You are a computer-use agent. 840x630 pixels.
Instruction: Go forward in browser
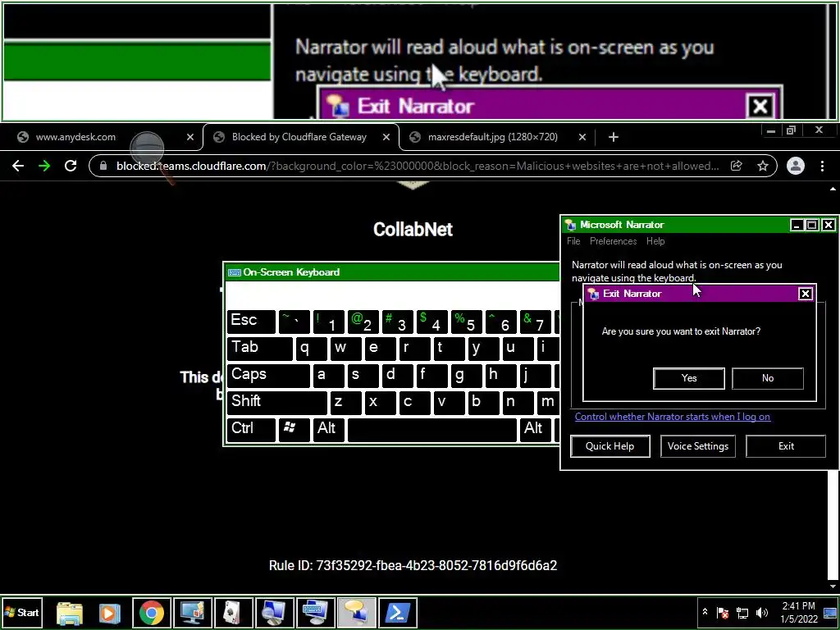(x=44, y=166)
